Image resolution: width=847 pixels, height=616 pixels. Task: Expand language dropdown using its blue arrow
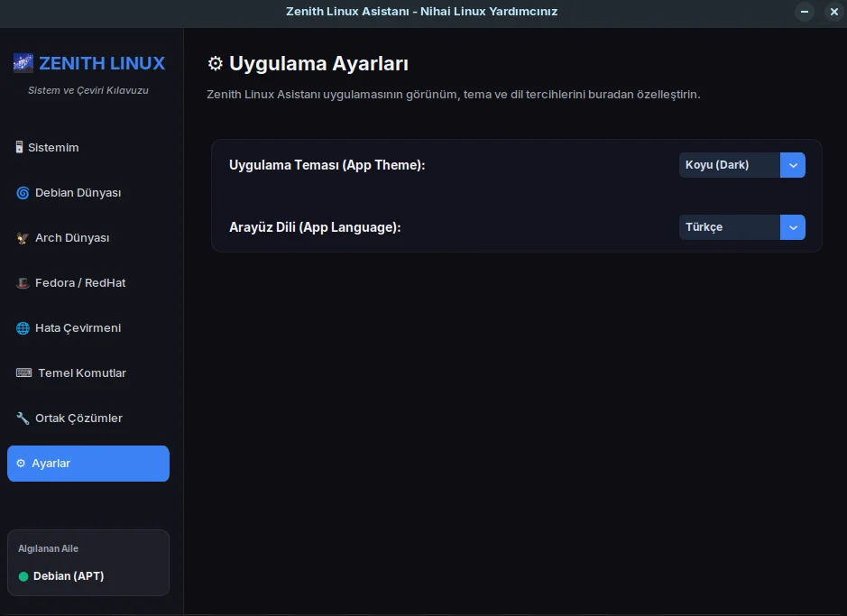[793, 227]
